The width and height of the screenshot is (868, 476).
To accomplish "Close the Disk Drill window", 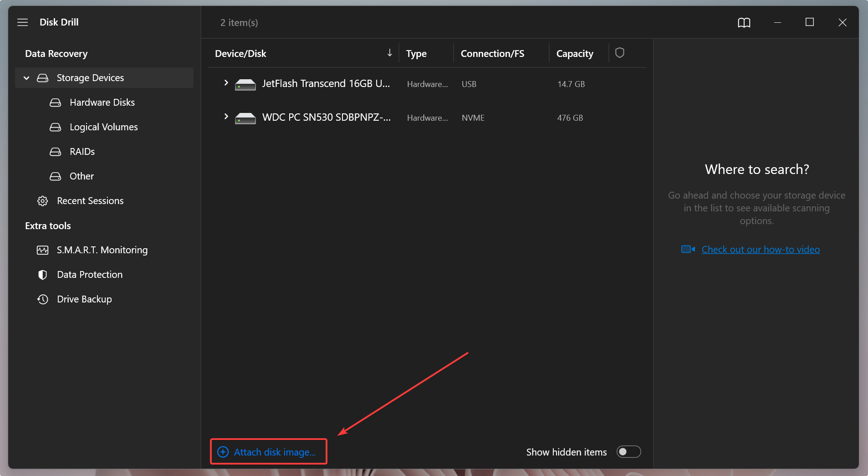I will (842, 22).
